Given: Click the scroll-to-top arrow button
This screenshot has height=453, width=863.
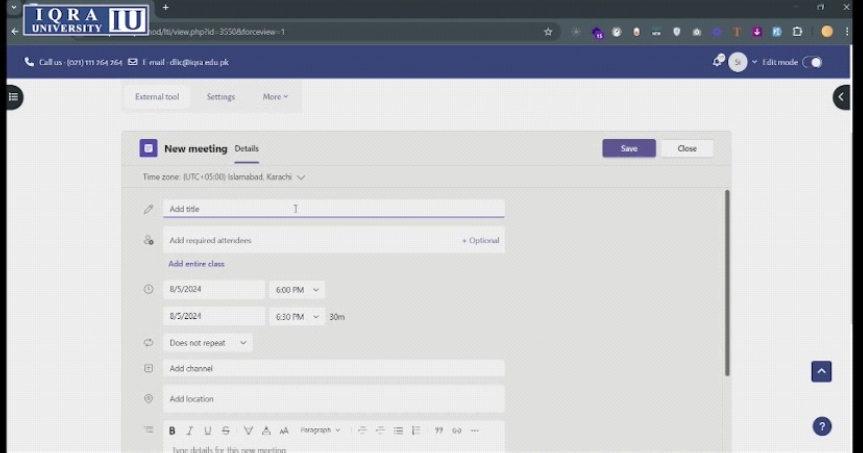Looking at the screenshot, I should pos(821,371).
